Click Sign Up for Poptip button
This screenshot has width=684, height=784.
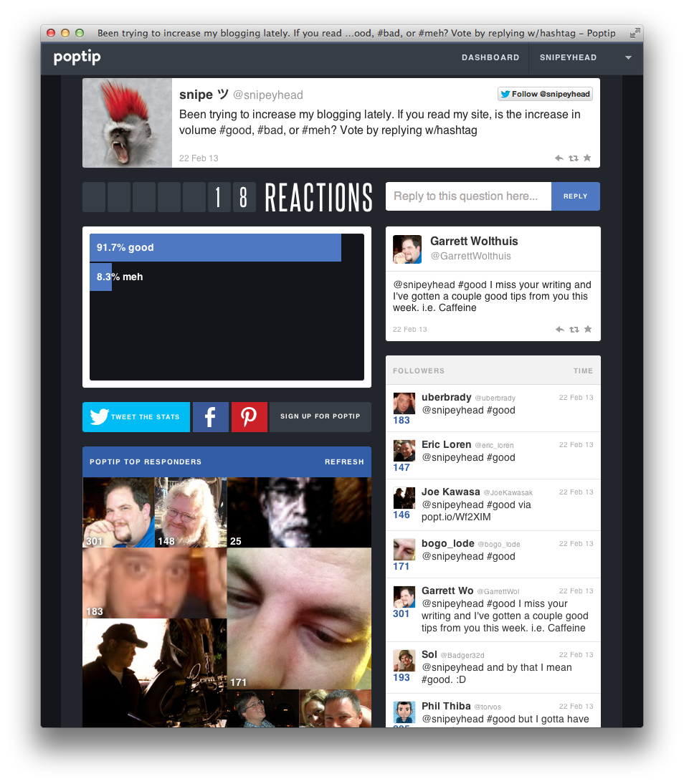320,416
